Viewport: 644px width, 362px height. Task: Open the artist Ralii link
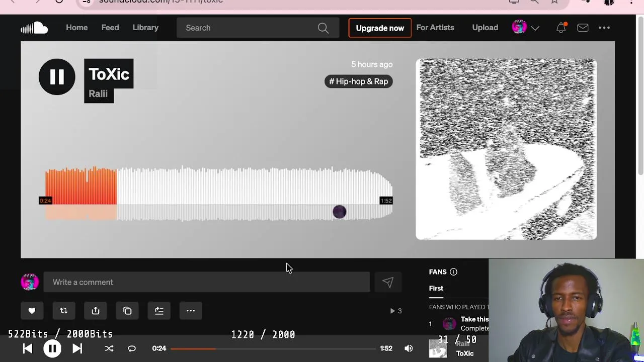(x=98, y=94)
